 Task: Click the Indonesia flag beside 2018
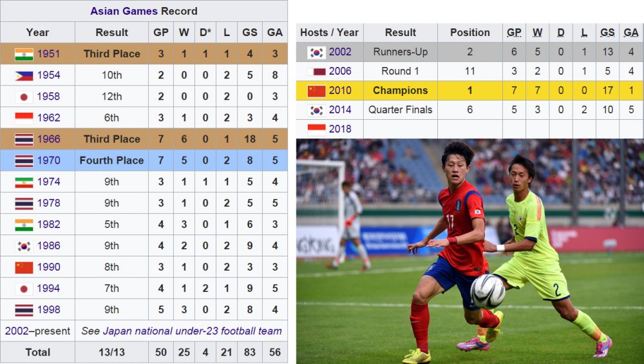point(316,129)
